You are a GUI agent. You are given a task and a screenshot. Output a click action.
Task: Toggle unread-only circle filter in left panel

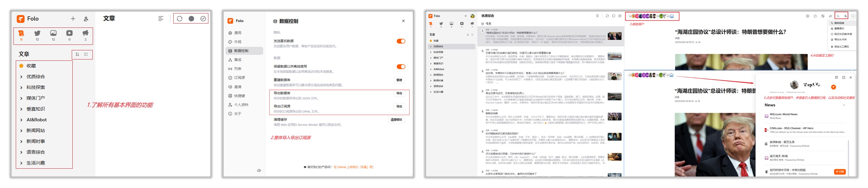point(191,19)
